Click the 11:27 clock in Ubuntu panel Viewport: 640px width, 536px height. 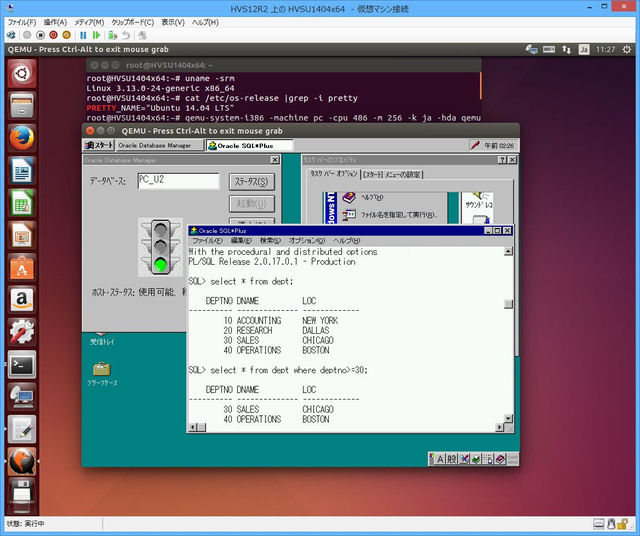(605, 49)
